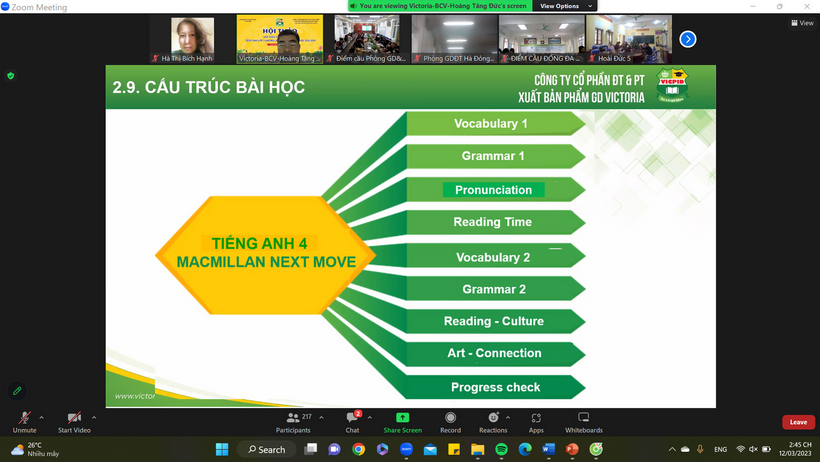820x462 pixels.
Task: Click the microphone tray icon
Action: click(x=700, y=449)
